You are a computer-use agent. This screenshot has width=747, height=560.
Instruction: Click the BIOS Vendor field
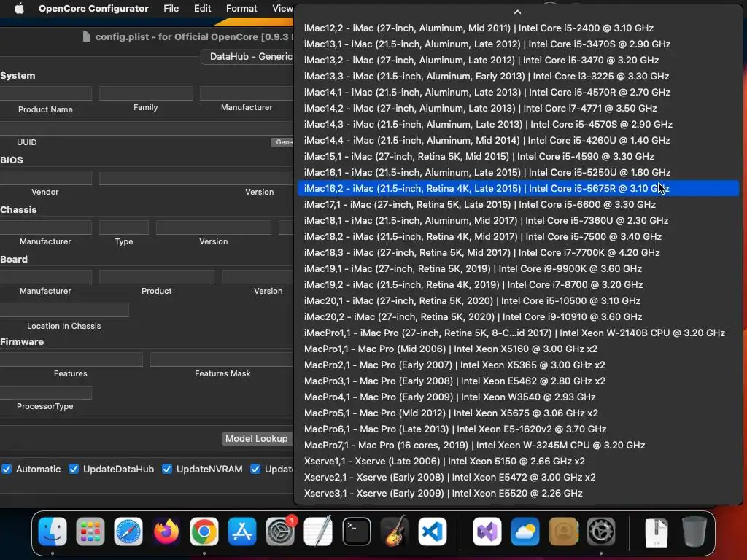point(46,178)
